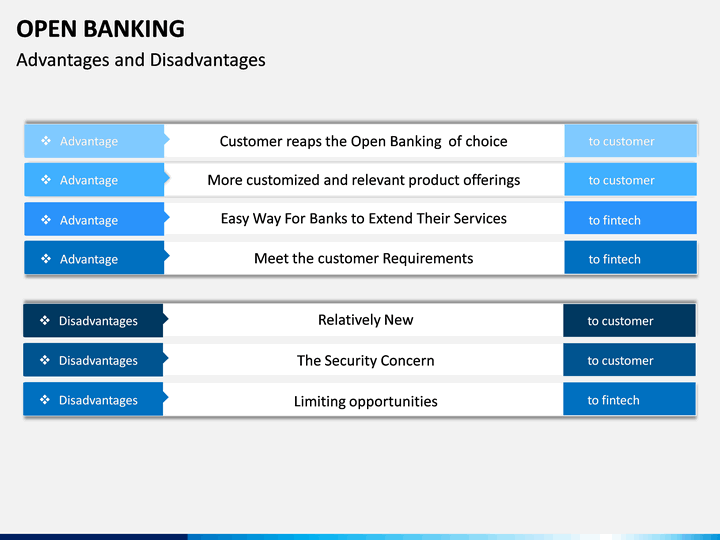Click 'to customer' box in the 'Relatively New' row
The height and width of the screenshot is (540, 720).
[x=630, y=320]
